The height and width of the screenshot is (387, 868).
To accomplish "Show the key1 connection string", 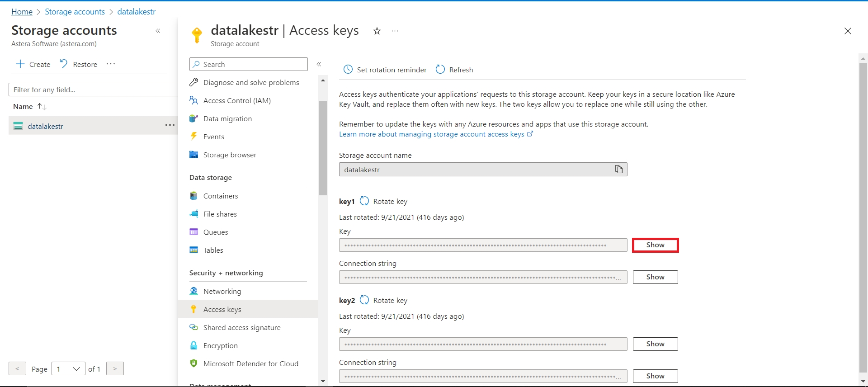I will pyautogui.click(x=655, y=277).
